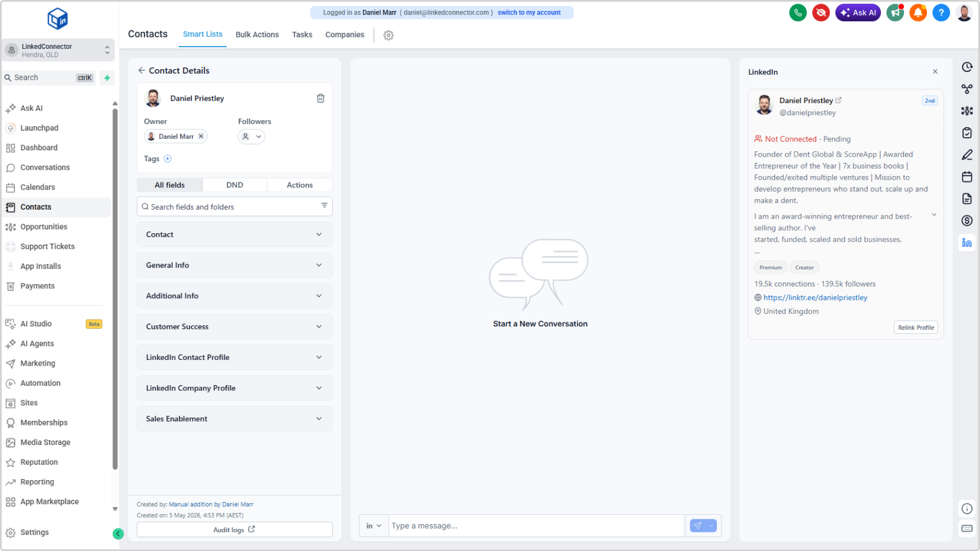Viewport: 980px width, 551px height.
Task: Collapse sidebar with green arrow button
Action: [x=118, y=534]
